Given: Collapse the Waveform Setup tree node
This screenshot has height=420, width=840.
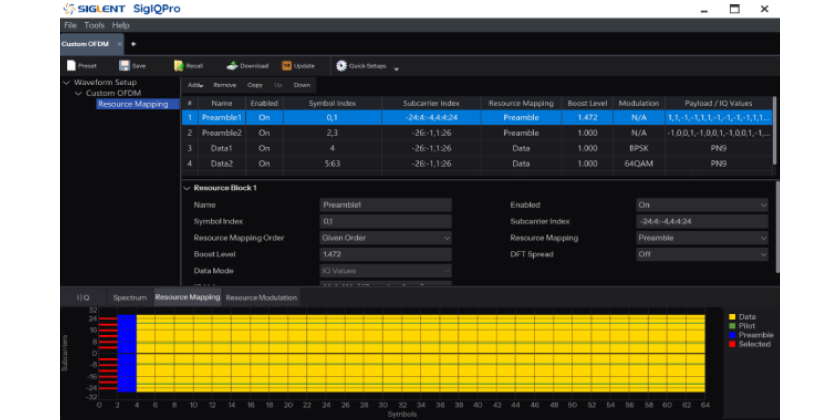Looking at the screenshot, I should (x=67, y=83).
